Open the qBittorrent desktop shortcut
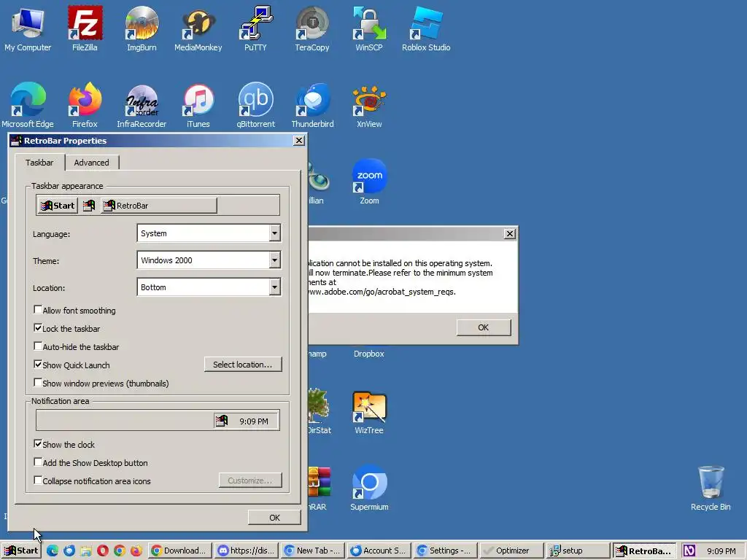 (x=255, y=105)
